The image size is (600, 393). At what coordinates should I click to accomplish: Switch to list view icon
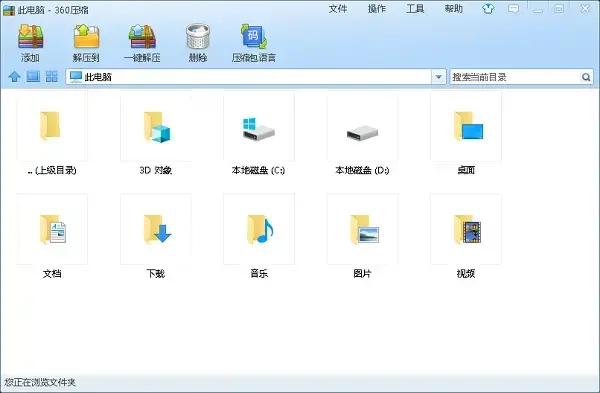click(33, 77)
